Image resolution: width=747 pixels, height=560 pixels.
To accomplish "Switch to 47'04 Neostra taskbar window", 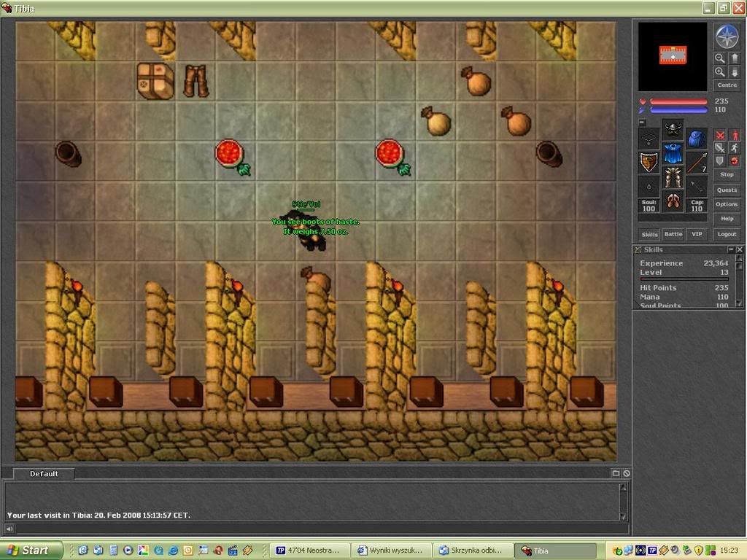I will (311, 551).
